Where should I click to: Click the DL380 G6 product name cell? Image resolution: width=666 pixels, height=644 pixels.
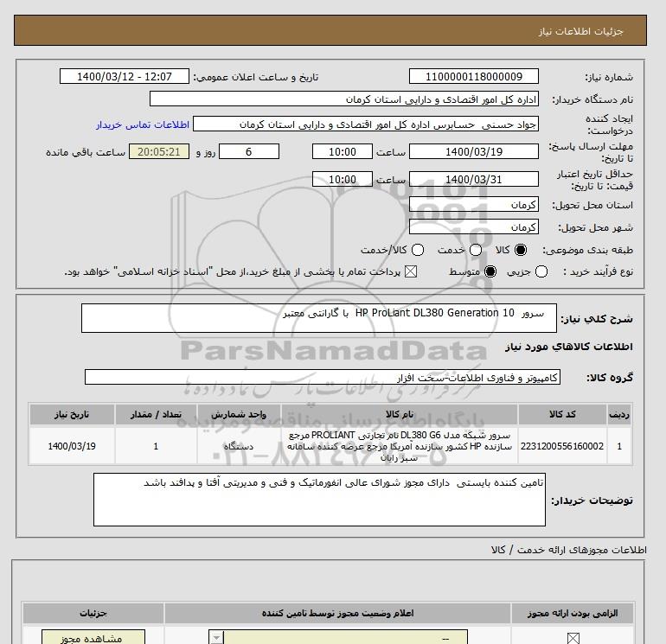point(400,446)
